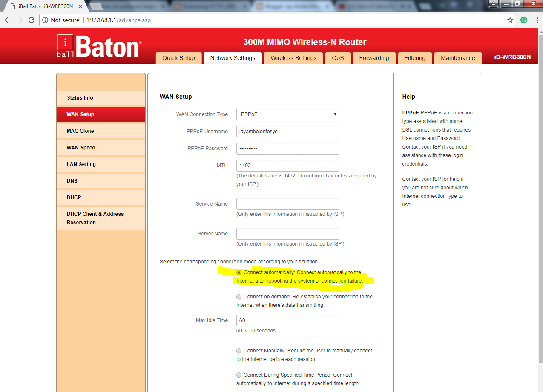This screenshot has height=392, width=543.
Task: Click inside the Max Idle Time field
Action: click(x=287, y=320)
